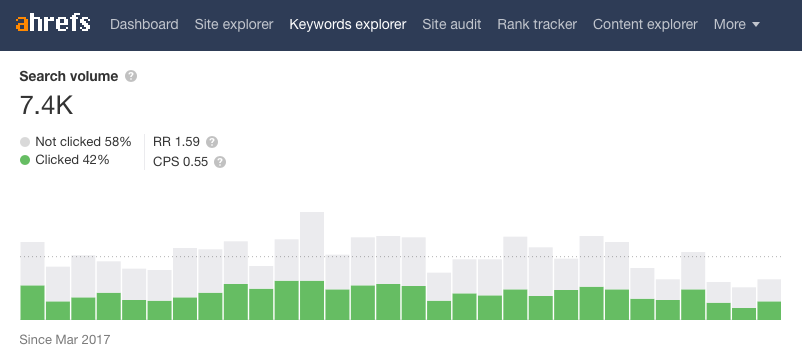
Task: Click the Search volume help icon
Action: click(x=131, y=77)
